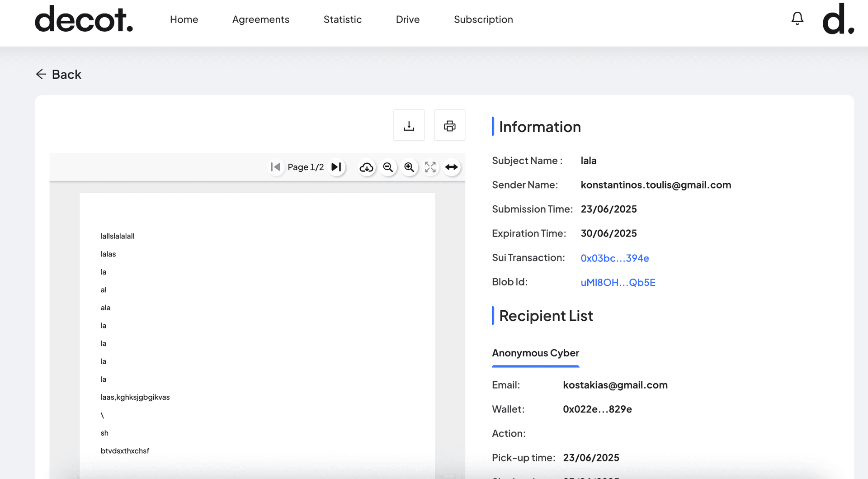868x479 pixels.
Task: Select the Anonymous Cyber recipient tab
Action: click(536, 353)
